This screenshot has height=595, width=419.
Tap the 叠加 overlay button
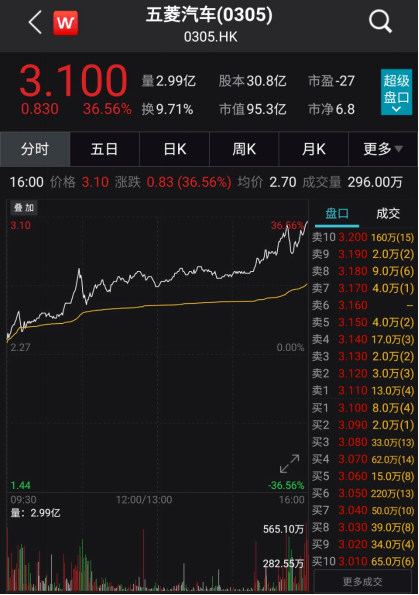point(24,208)
